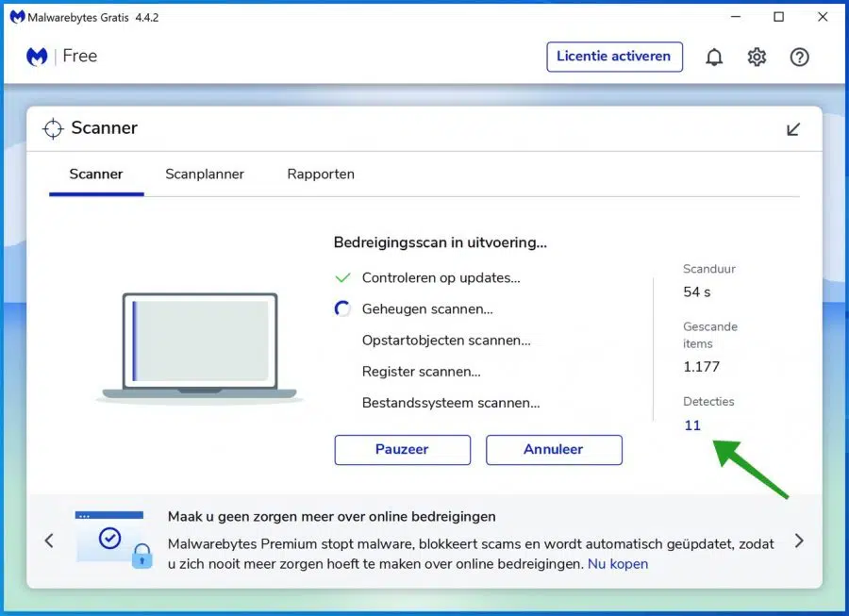Click the Scanner crosshair icon

click(x=53, y=129)
